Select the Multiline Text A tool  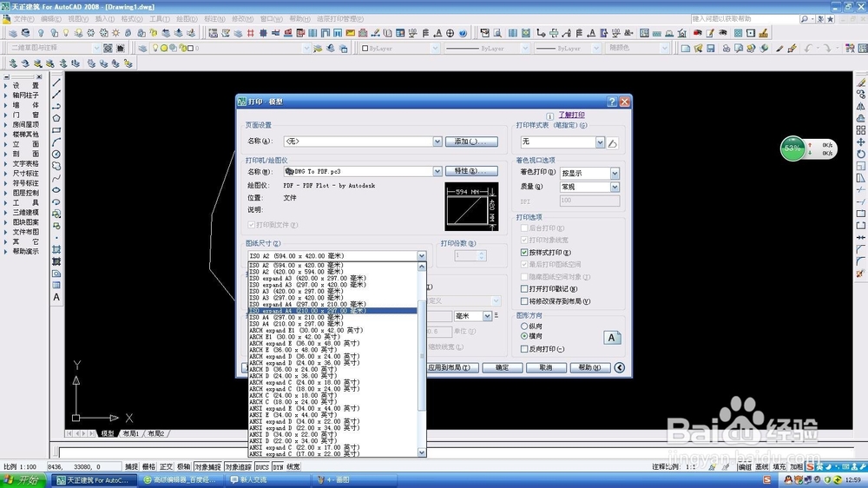[x=56, y=298]
